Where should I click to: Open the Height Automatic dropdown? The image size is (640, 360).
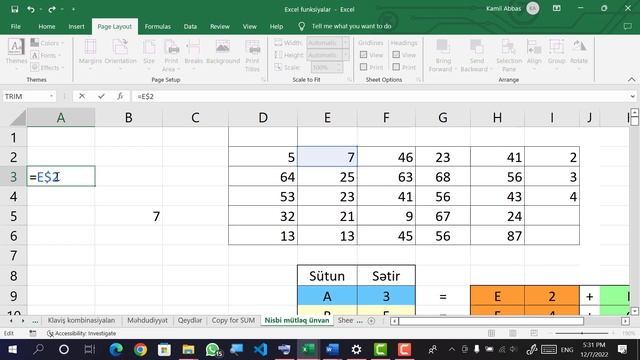346,55
